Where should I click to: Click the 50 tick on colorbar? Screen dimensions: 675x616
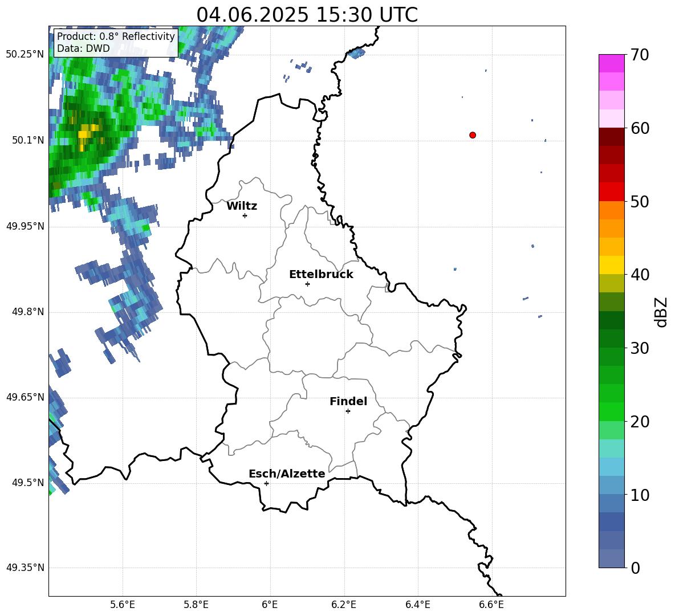(x=640, y=201)
